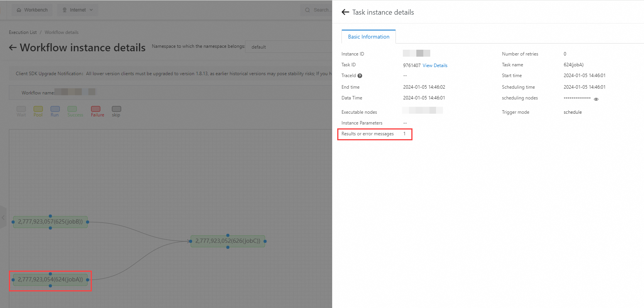Image resolution: width=644 pixels, height=308 pixels.
Task: Click the End time value 14:46:02
Action: point(424,87)
